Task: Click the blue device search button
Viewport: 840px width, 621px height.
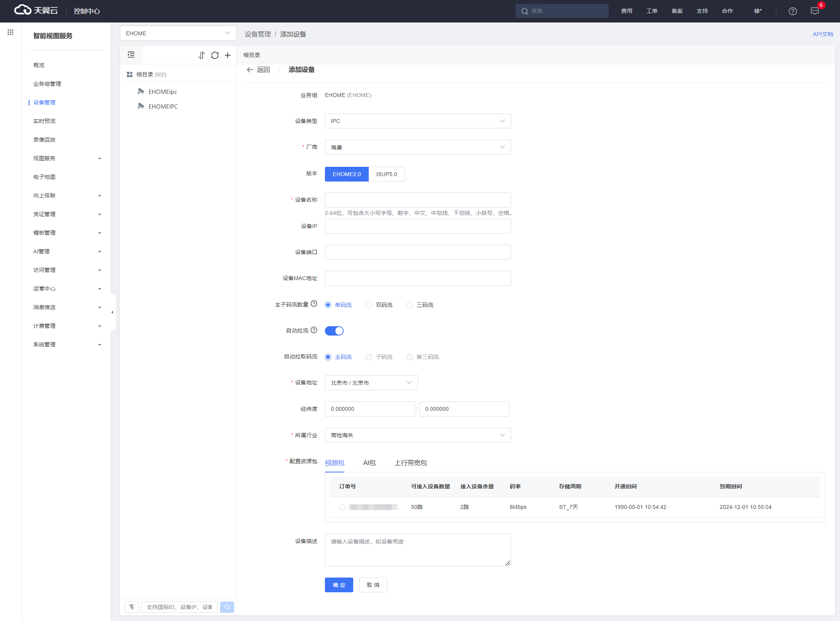Action: tap(227, 607)
